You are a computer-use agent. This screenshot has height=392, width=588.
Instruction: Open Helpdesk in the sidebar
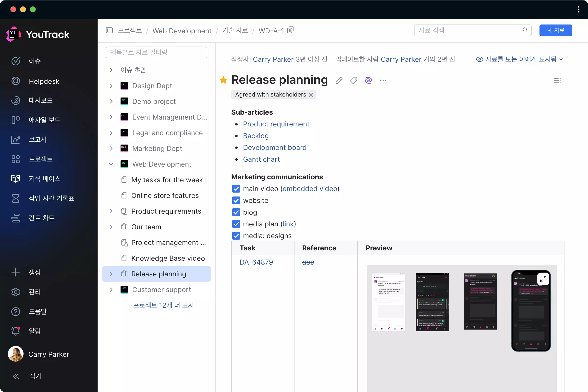click(x=44, y=81)
